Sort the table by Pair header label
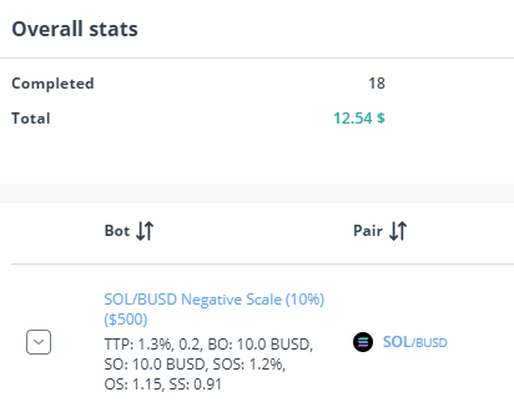514x412 pixels. point(368,231)
